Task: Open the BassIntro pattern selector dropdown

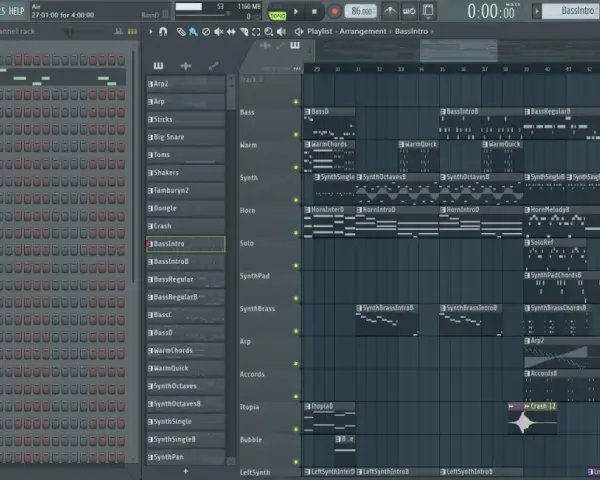Action: point(571,11)
